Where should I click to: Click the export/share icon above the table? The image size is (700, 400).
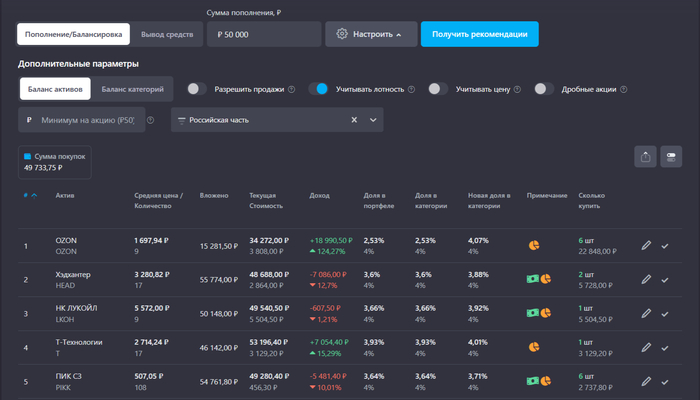click(645, 157)
